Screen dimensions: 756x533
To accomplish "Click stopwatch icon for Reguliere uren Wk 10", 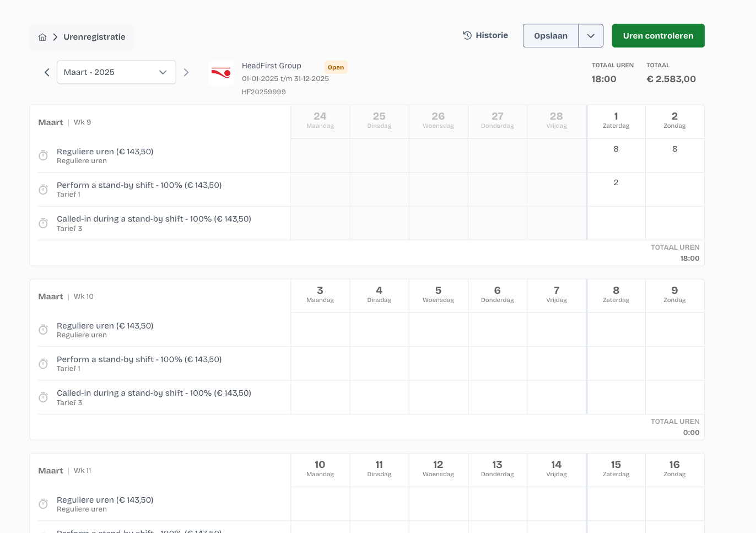I will pos(43,330).
